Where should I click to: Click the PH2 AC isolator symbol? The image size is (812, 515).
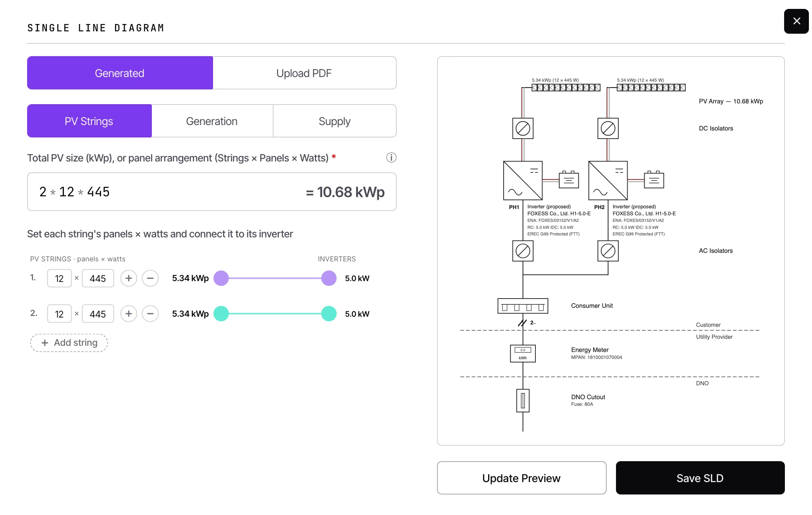(x=608, y=251)
